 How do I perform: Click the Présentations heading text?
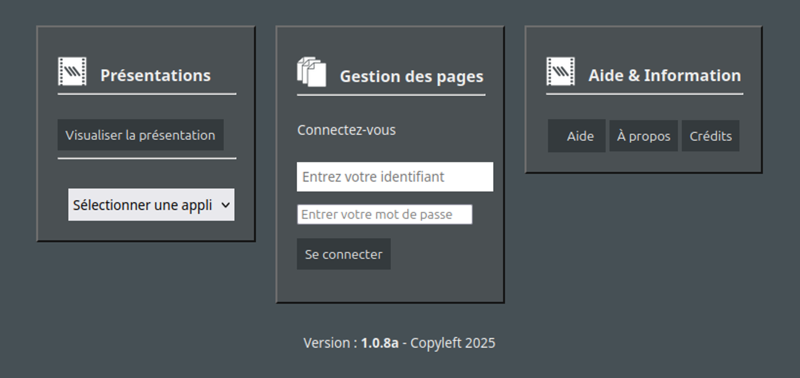[155, 75]
